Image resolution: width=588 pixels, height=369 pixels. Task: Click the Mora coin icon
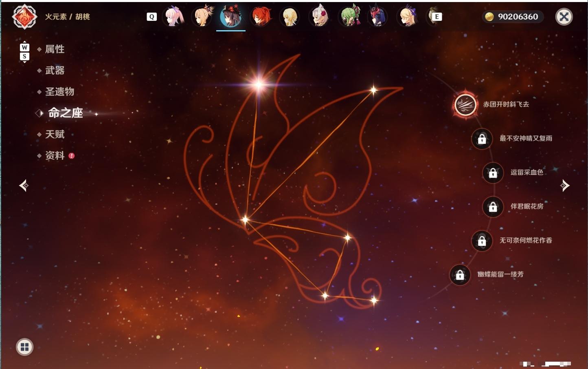point(489,17)
